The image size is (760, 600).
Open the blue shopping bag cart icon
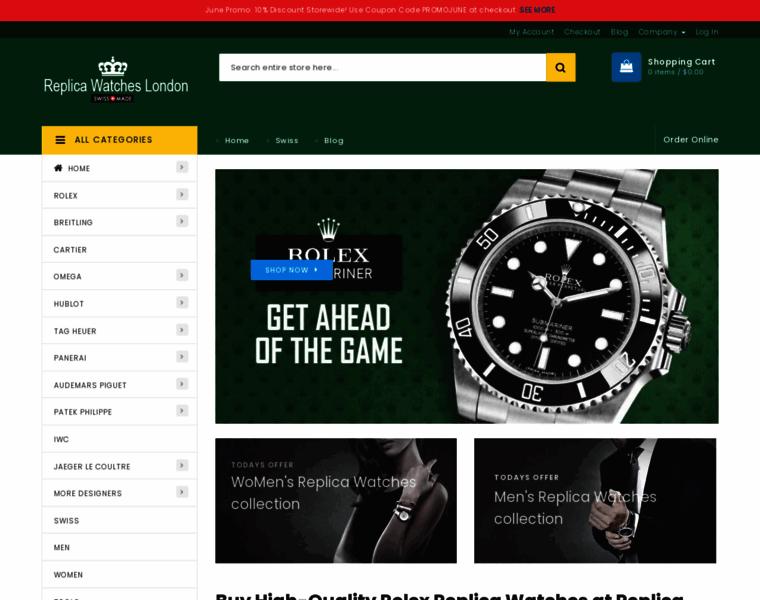click(x=626, y=67)
